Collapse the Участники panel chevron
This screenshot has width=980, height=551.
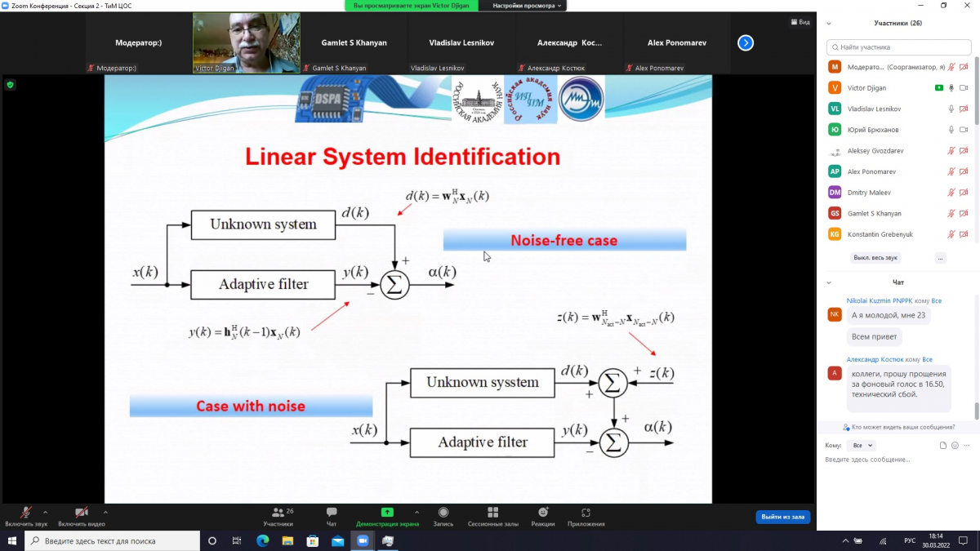tap(829, 23)
